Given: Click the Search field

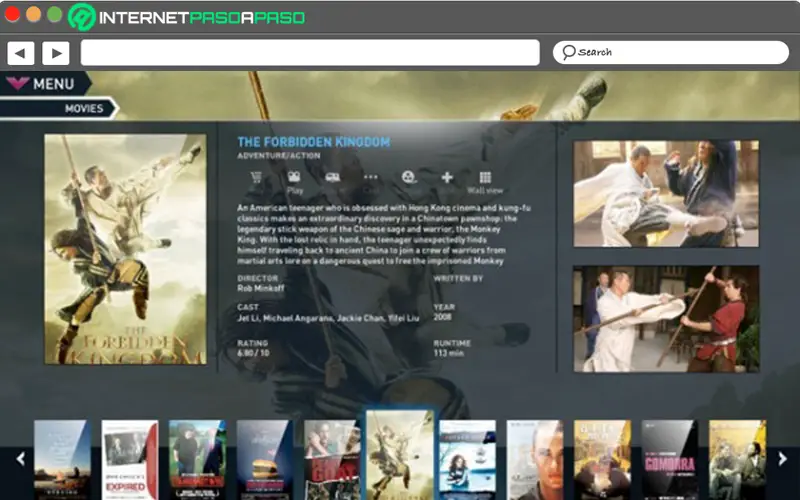Looking at the screenshot, I should 671,52.
